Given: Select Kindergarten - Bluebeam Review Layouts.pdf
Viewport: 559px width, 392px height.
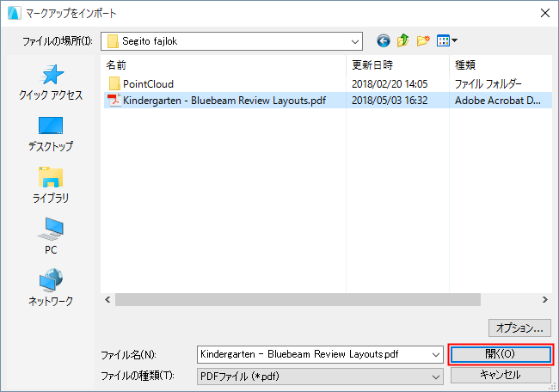Looking at the screenshot, I should (x=224, y=101).
